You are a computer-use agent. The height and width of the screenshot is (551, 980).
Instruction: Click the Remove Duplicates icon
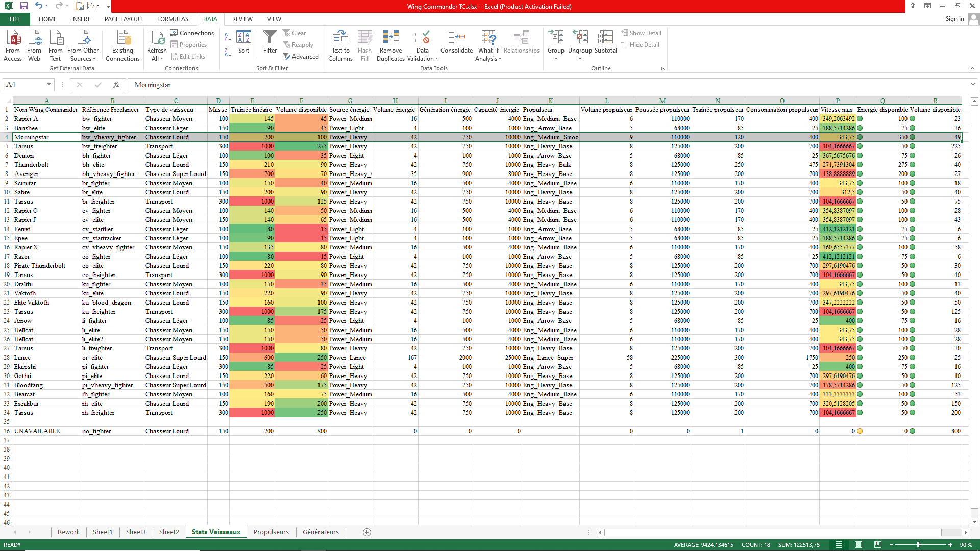click(390, 37)
